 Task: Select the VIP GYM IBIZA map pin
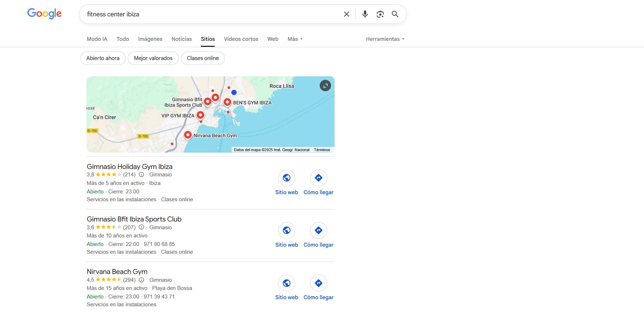(x=200, y=115)
